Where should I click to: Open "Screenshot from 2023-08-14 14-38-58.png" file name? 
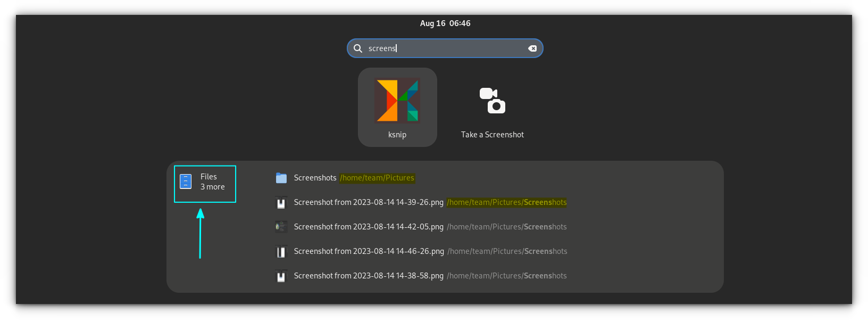(x=369, y=276)
